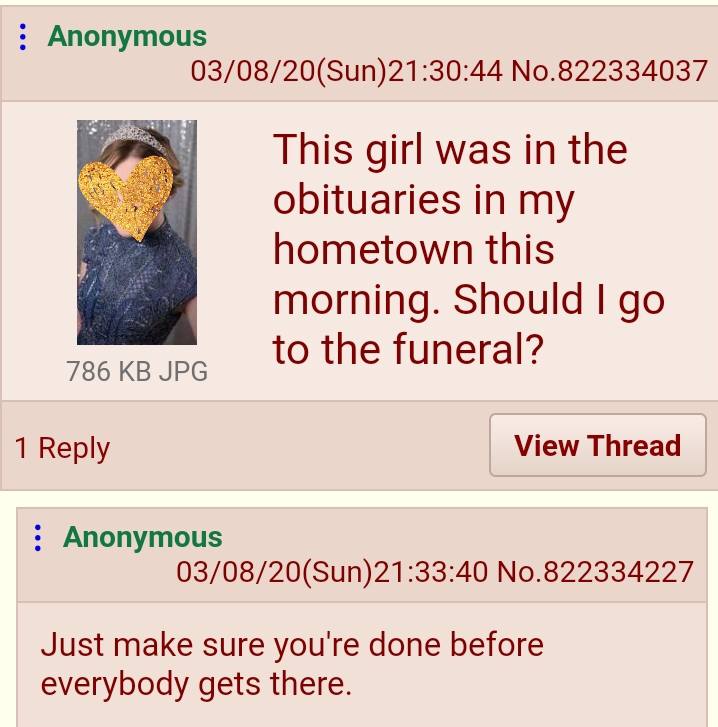This screenshot has width=718, height=727.
Task: Click the 'This girl was in the' post text
Action: pyautogui.click(x=450, y=150)
